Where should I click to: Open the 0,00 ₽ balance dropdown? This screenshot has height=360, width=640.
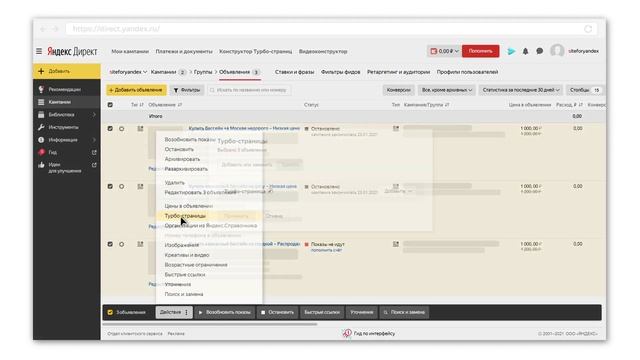pos(444,51)
